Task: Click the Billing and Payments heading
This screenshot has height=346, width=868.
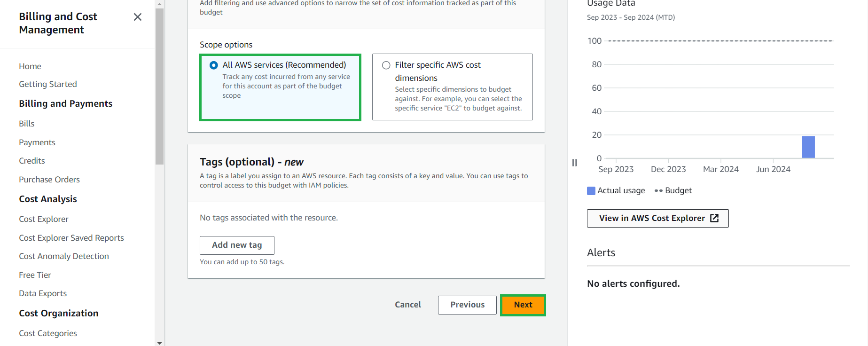Action: click(x=66, y=103)
